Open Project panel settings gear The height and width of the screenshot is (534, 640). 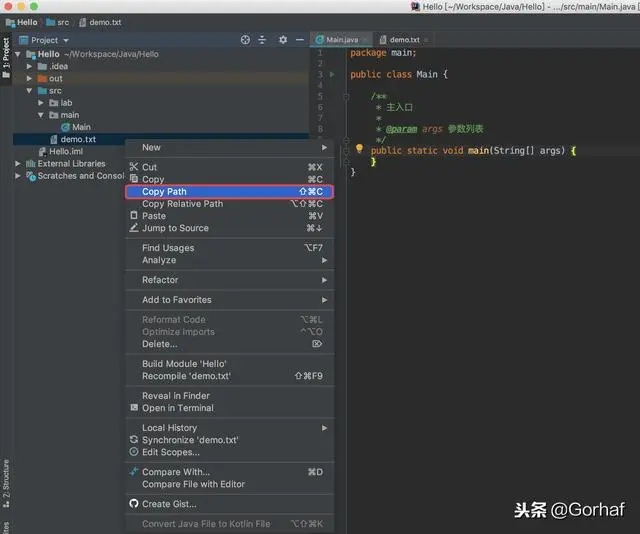[x=283, y=40]
